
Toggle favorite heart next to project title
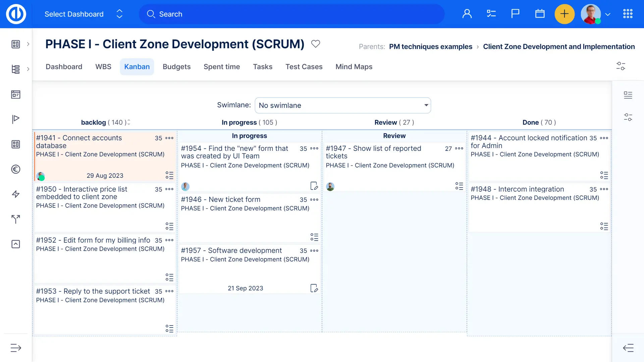click(316, 44)
